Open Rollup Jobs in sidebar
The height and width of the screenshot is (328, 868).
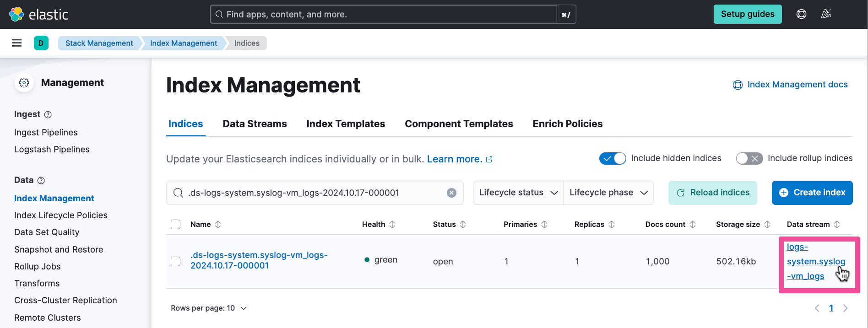point(38,267)
